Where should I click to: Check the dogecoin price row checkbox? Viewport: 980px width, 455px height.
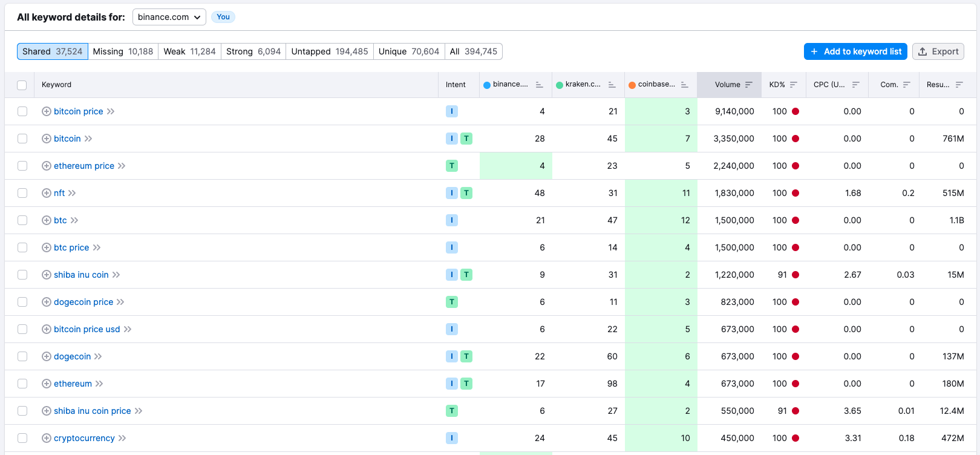[x=22, y=302]
